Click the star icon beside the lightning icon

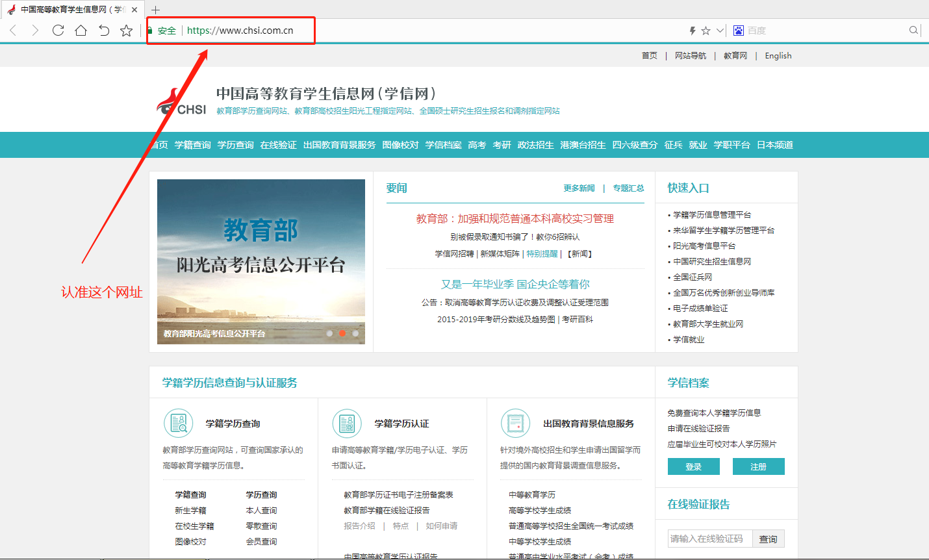[706, 31]
